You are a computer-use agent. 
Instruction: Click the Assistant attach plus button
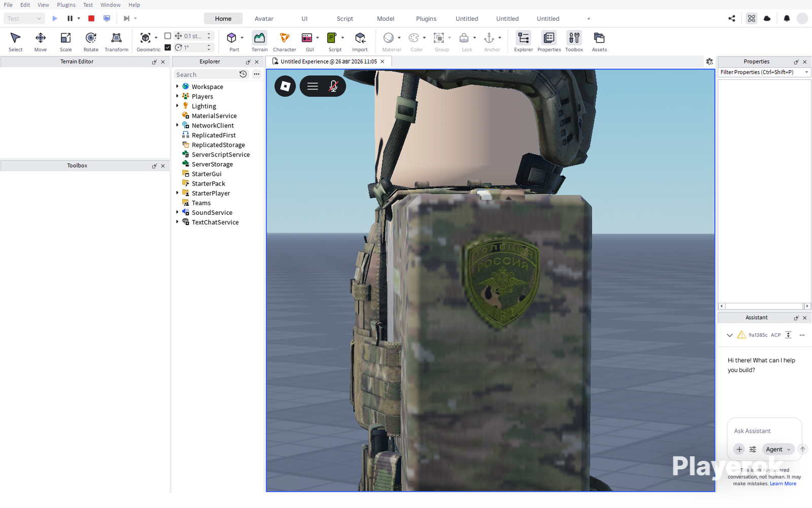[x=739, y=449]
